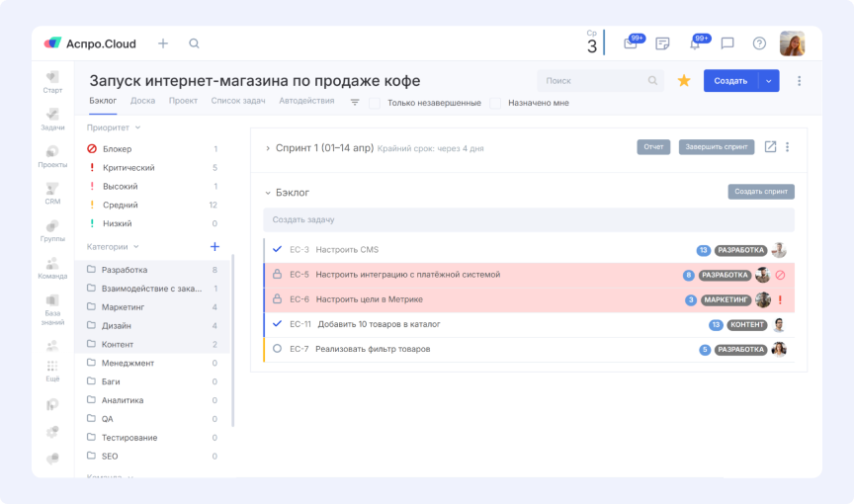The image size is (854, 504).
Task: Open the Создать button dropdown arrow
Action: tap(768, 81)
